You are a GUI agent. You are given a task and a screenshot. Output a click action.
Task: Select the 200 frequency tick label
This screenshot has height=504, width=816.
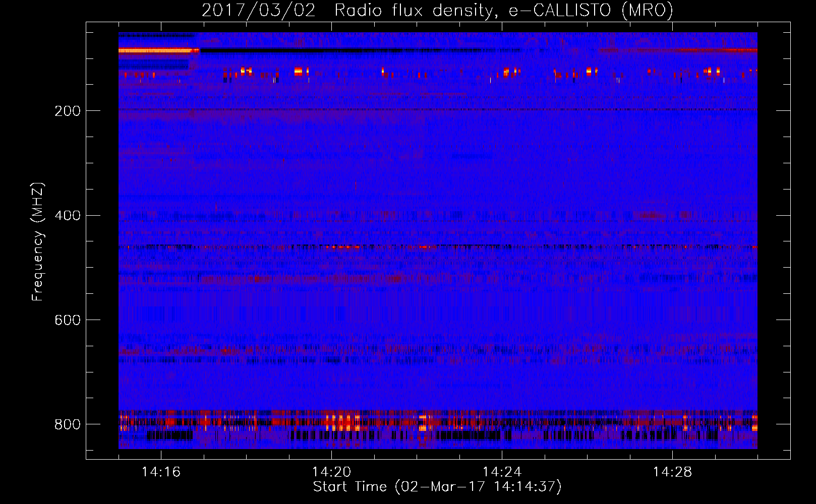68,111
